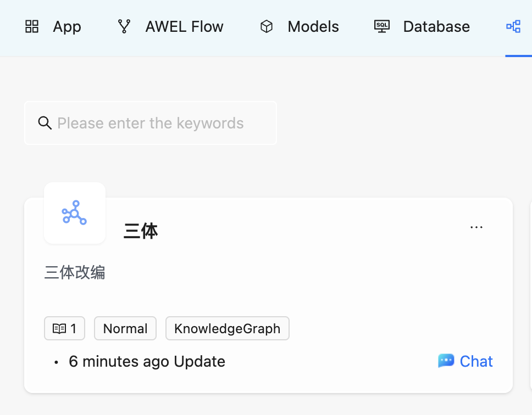Viewport: 532px width, 415px height.
Task: Switch to the Database tab
Action: pyautogui.click(x=436, y=26)
